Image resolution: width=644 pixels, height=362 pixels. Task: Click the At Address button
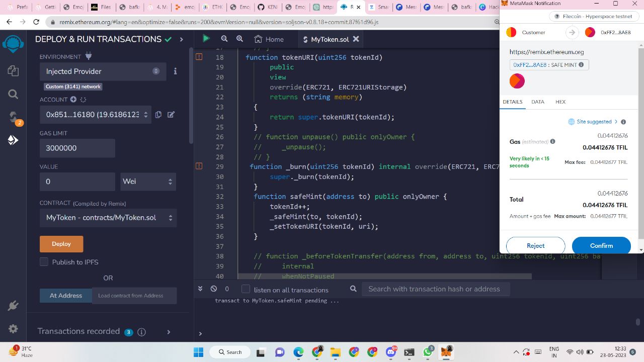pyautogui.click(x=66, y=296)
